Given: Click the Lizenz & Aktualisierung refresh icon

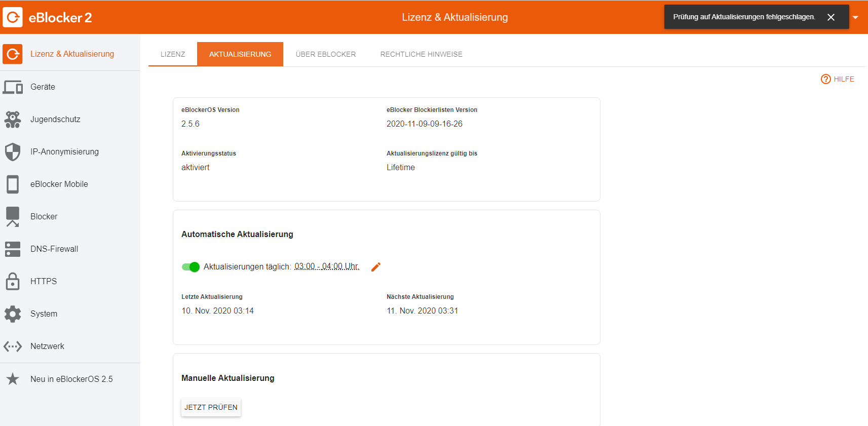Looking at the screenshot, I should (13, 54).
